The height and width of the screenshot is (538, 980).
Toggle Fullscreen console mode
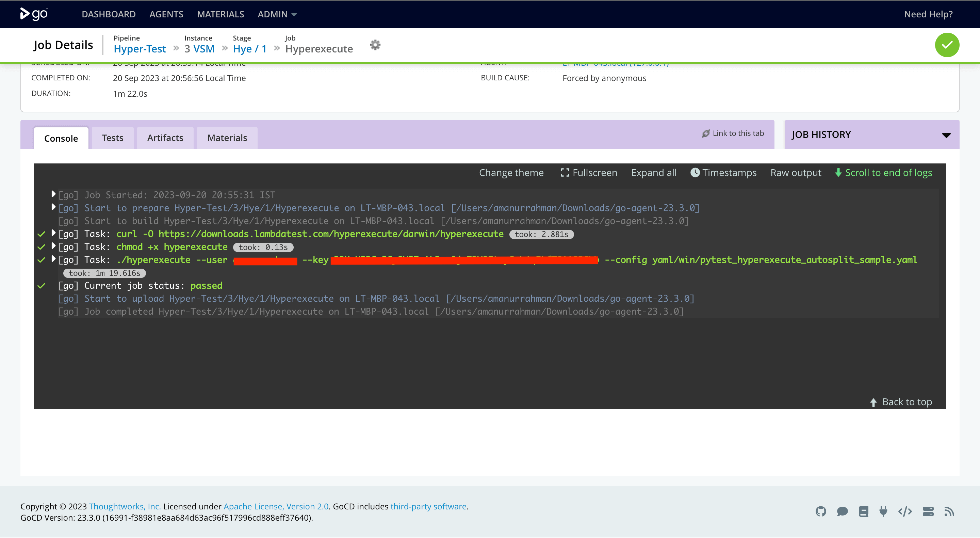tap(589, 173)
